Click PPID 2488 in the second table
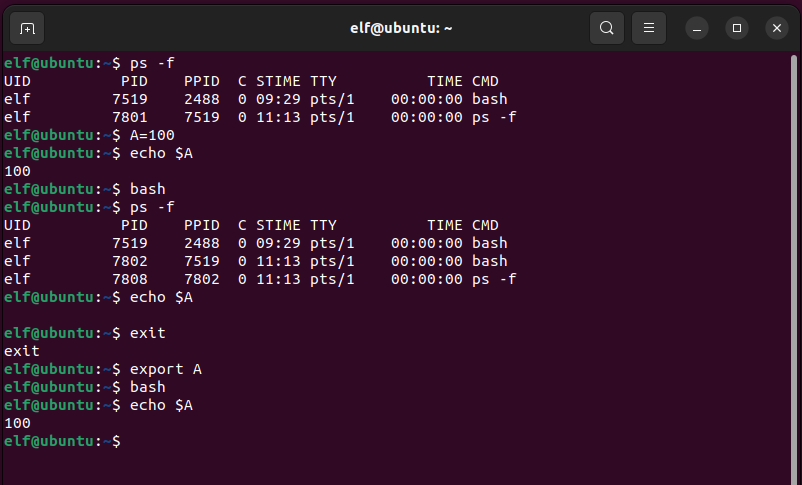Viewport: 802px width, 485px height. (201, 243)
